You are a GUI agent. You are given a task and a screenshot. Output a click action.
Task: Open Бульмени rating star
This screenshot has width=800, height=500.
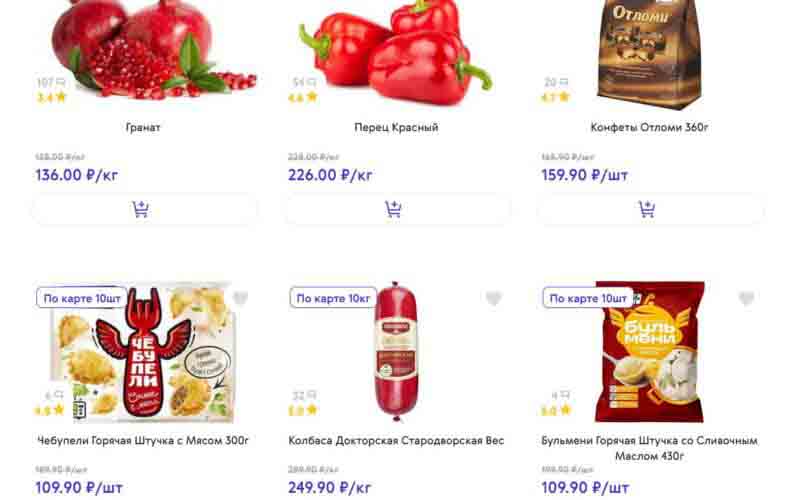(x=565, y=410)
